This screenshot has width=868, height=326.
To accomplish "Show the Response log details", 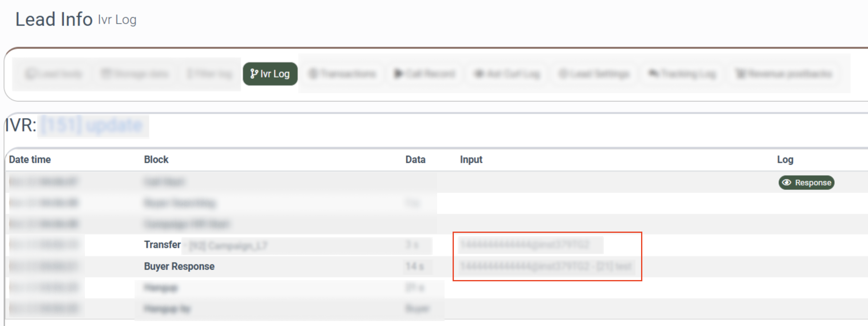I will click(806, 183).
